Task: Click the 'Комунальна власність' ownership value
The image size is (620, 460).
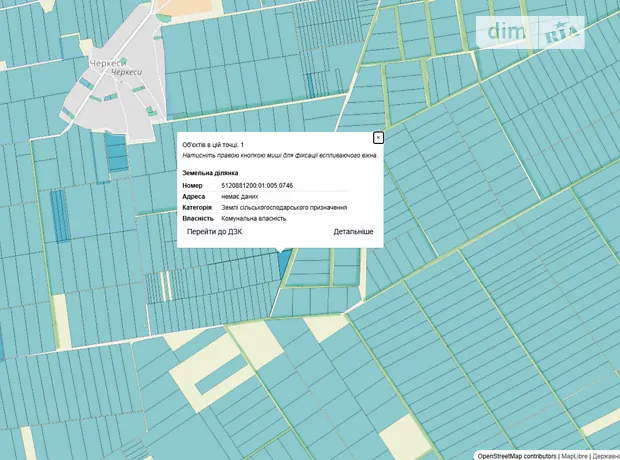Action: click(254, 218)
